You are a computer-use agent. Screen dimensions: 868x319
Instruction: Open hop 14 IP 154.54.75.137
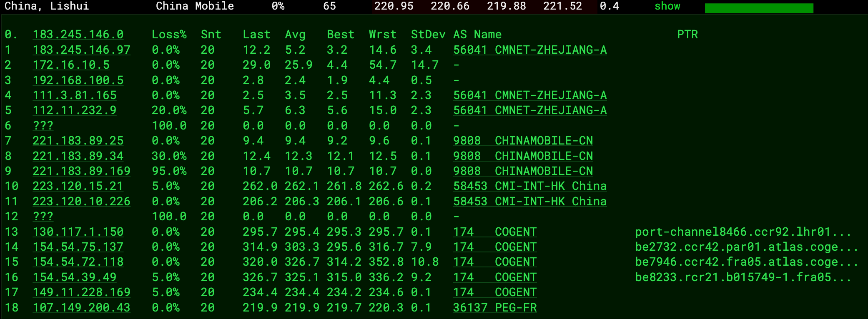(x=78, y=247)
